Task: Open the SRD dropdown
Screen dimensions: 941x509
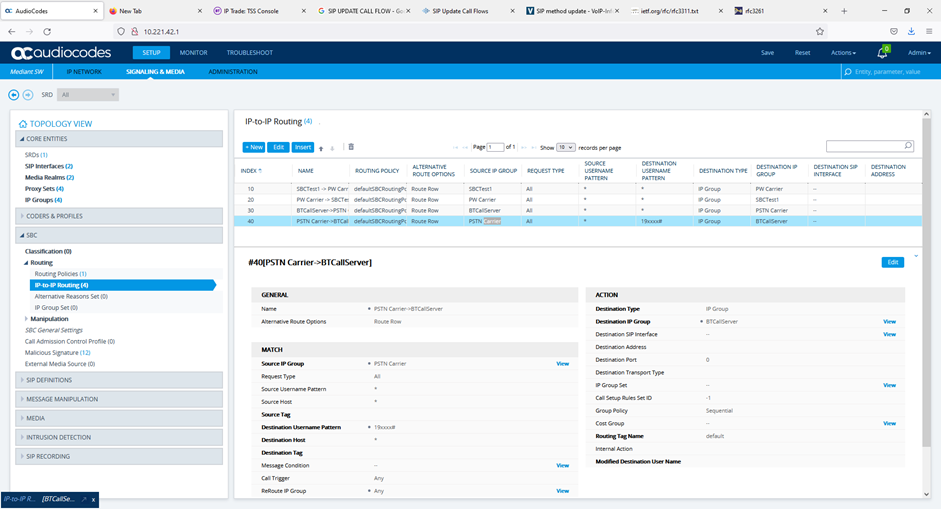Action: [x=88, y=95]
